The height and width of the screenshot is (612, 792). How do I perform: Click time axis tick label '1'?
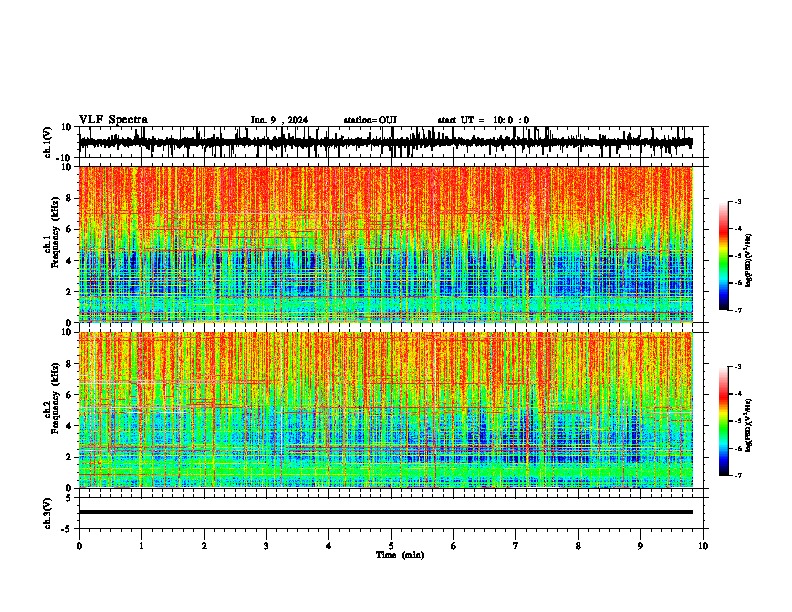(141, 546)
